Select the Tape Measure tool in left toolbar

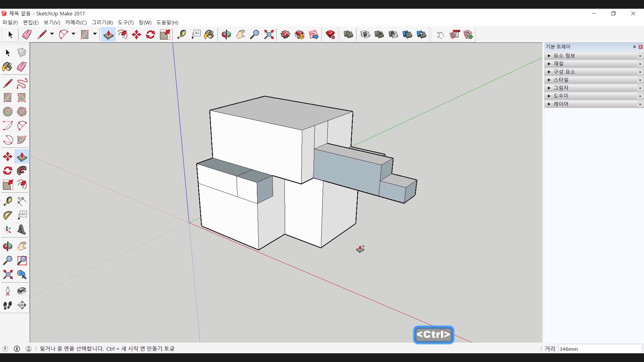pos(7,201)
